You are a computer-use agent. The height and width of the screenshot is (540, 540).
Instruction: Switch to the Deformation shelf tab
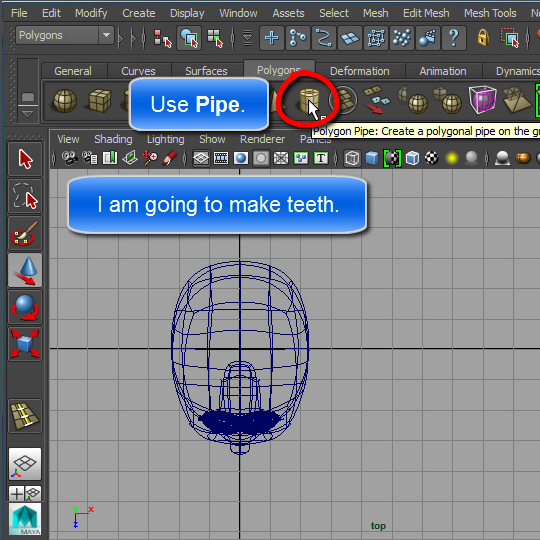(x=360, y=71)
